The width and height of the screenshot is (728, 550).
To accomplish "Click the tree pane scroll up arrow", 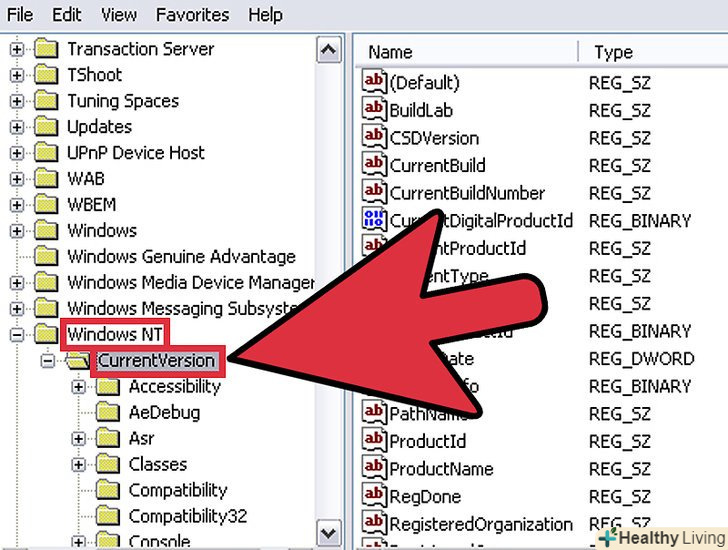I will coord(329,50).
